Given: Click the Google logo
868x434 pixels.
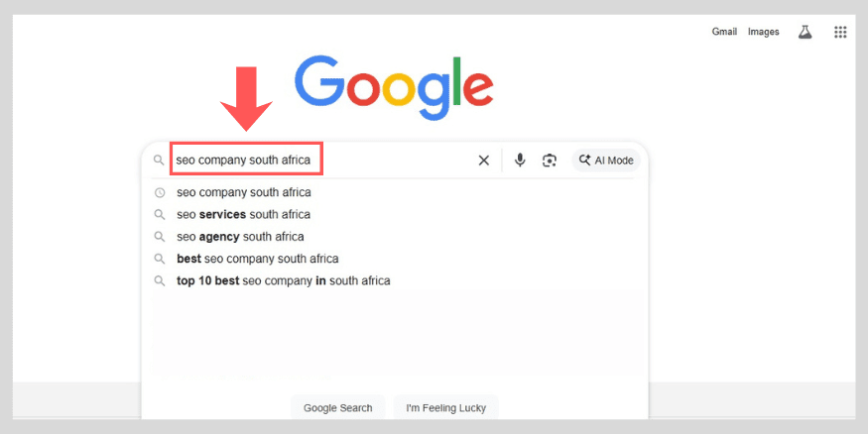Looking at the screenshot, I should pos(394,84).
